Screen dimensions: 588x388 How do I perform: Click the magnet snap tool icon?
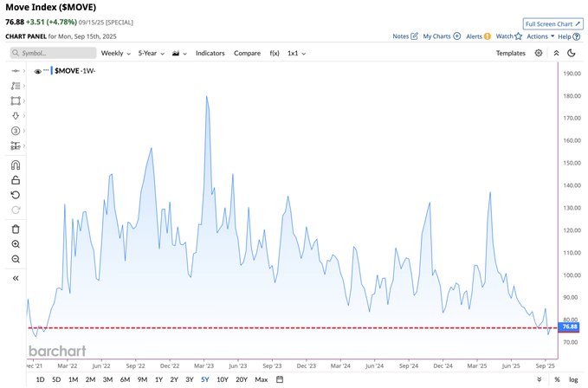tap(16, 165)
